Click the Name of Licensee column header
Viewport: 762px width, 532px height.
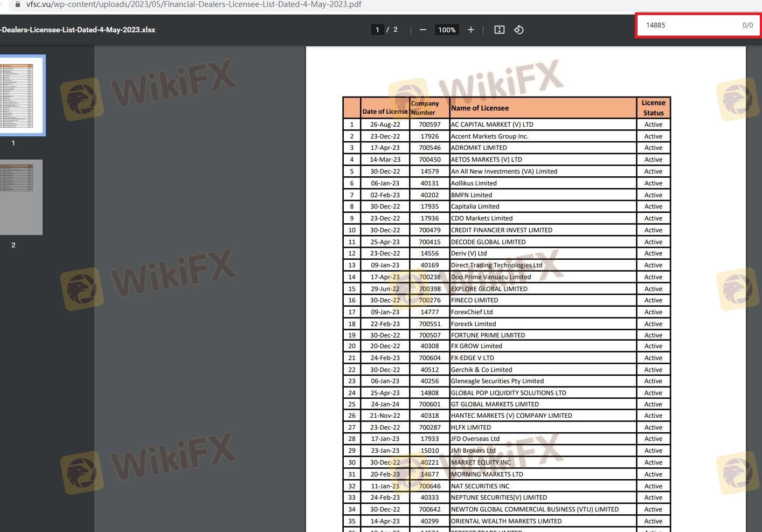[480, 108]
